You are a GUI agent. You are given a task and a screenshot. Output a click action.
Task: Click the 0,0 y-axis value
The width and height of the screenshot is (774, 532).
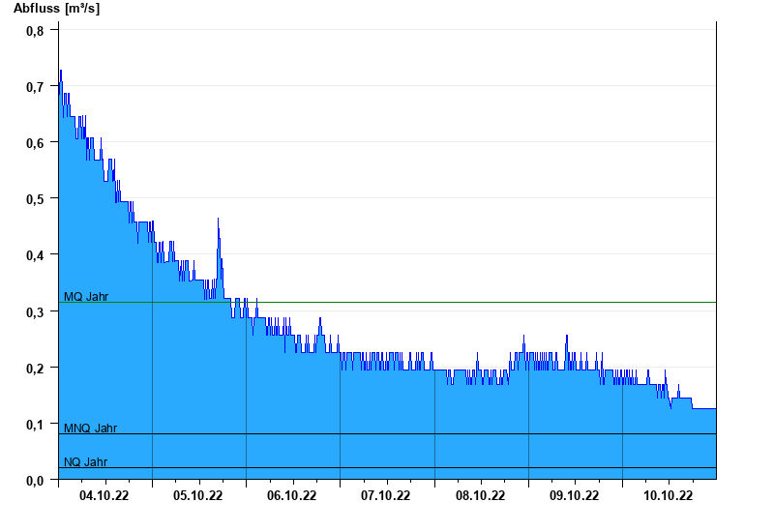tap(35, 481)
